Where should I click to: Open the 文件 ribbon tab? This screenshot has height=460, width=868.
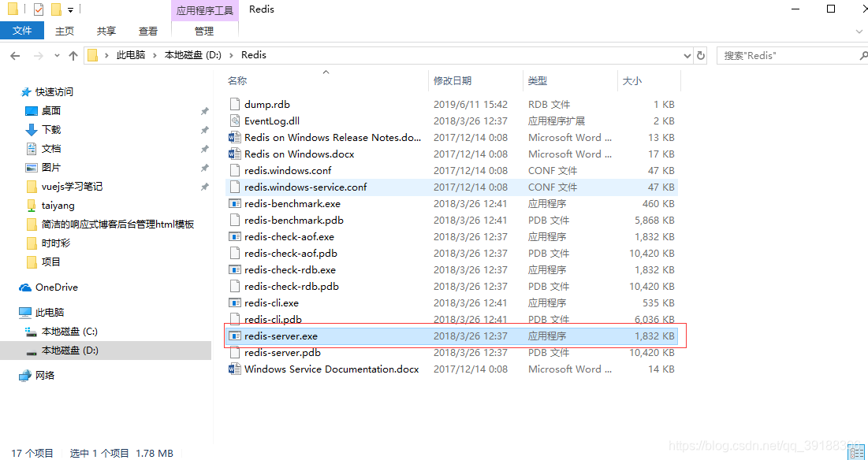22,31
